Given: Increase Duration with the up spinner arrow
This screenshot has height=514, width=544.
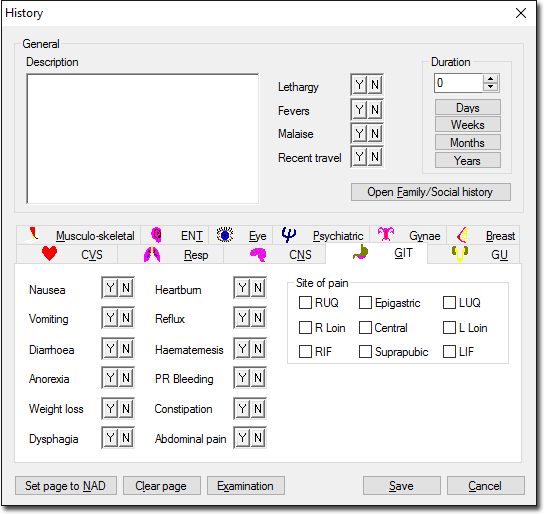Looking at the screenshot, I should click(490, 79).
